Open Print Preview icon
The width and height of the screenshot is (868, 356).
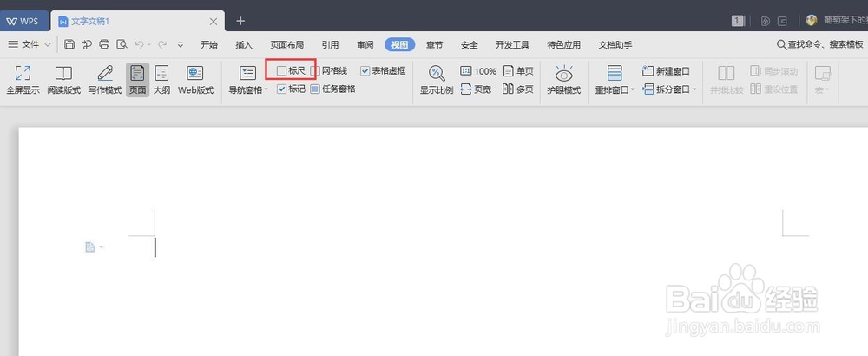coord(122,45)
